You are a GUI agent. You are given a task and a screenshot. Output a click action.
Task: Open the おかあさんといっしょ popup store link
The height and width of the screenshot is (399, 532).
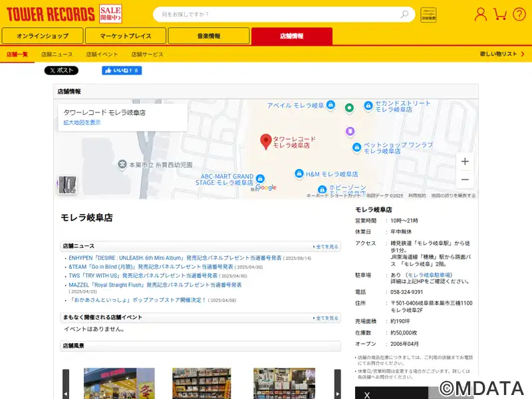tap(138, 300)
